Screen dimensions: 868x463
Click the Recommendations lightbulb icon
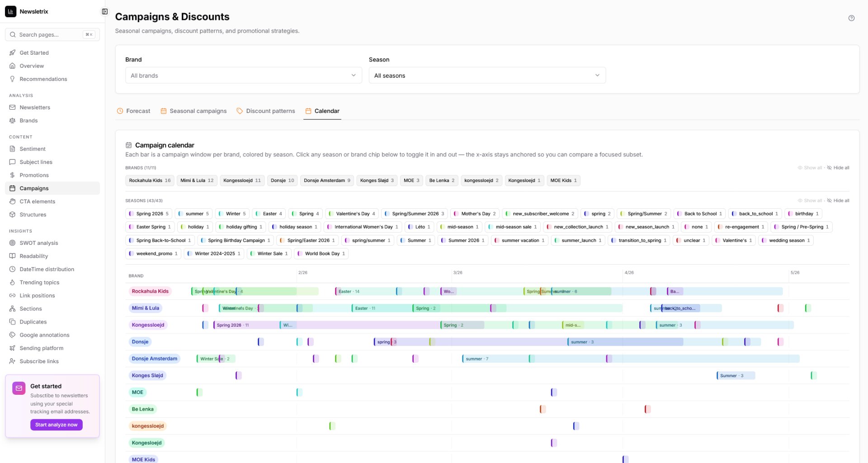click(13, 79)
